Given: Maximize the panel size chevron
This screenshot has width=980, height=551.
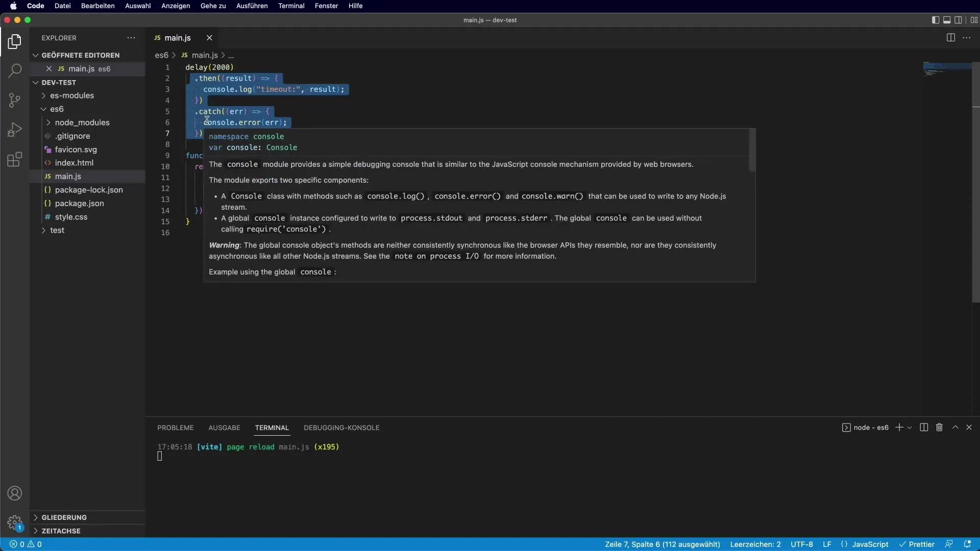Looking at the screenshot, I should [x=955, y=428].
